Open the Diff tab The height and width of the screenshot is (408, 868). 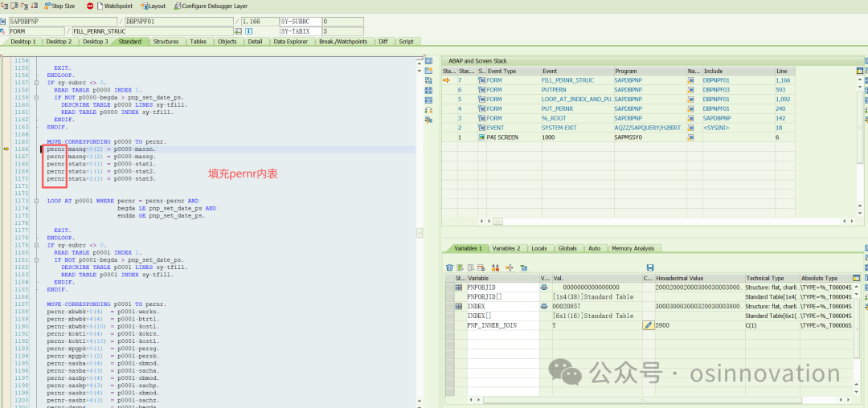[383, 42]
